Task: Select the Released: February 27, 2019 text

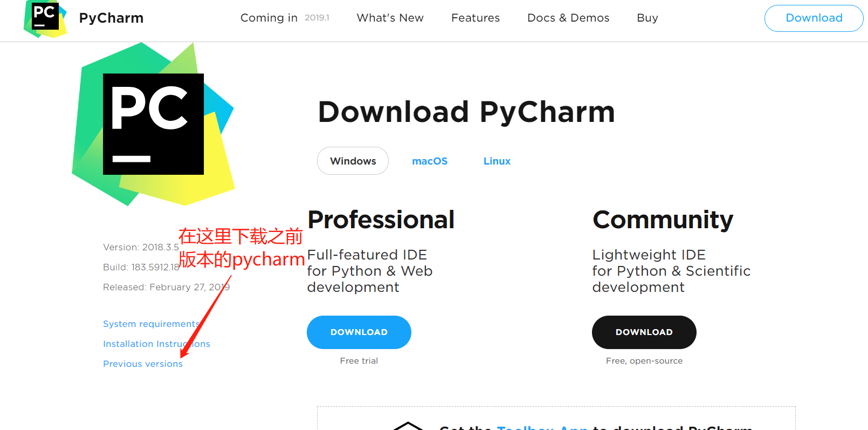Action: [x=166, y=287]
